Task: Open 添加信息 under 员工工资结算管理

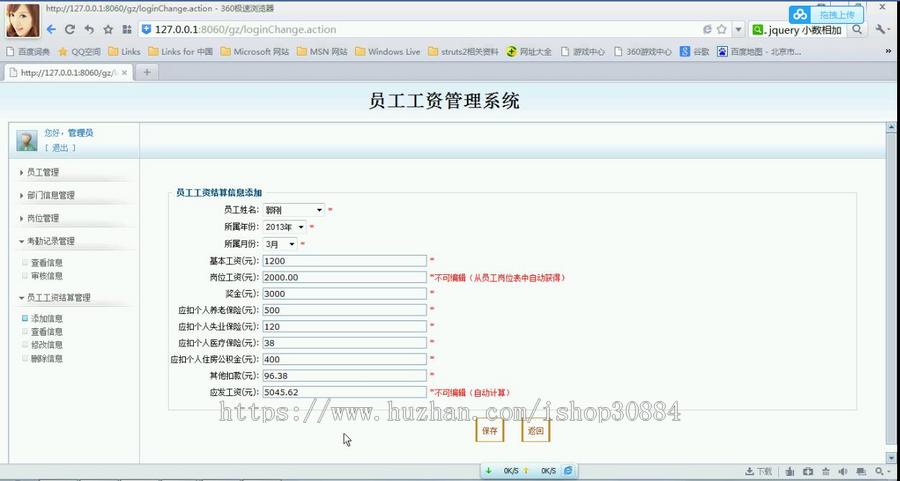Action: point(46,319)
